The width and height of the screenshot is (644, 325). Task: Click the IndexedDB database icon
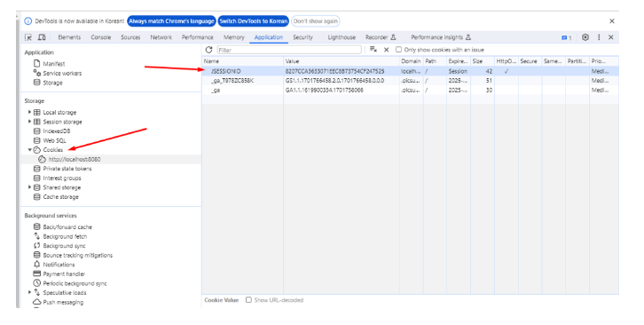(37, 131)
